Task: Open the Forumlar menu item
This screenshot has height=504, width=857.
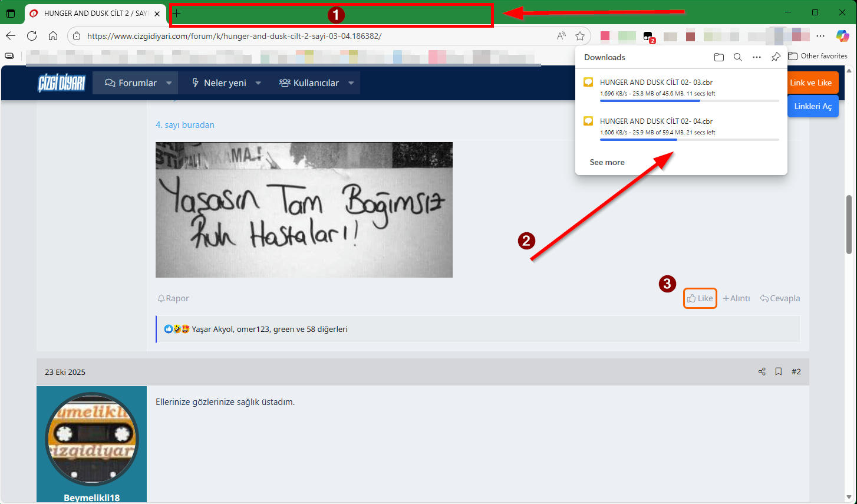Action: 131,83
